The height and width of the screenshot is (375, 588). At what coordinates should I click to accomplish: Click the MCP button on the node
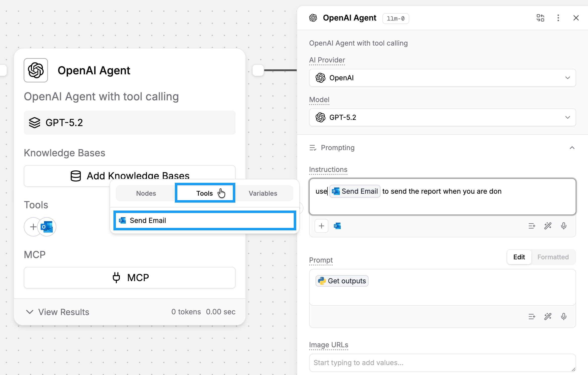pos(130,278)
